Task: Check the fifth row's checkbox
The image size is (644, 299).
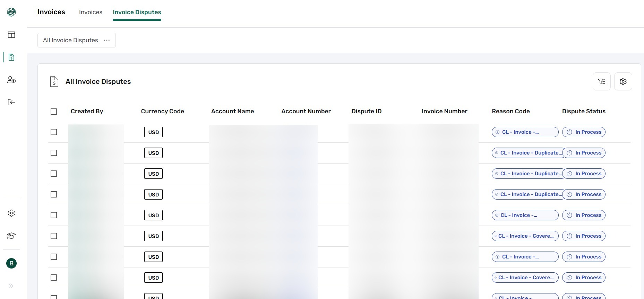Action: 54,215
